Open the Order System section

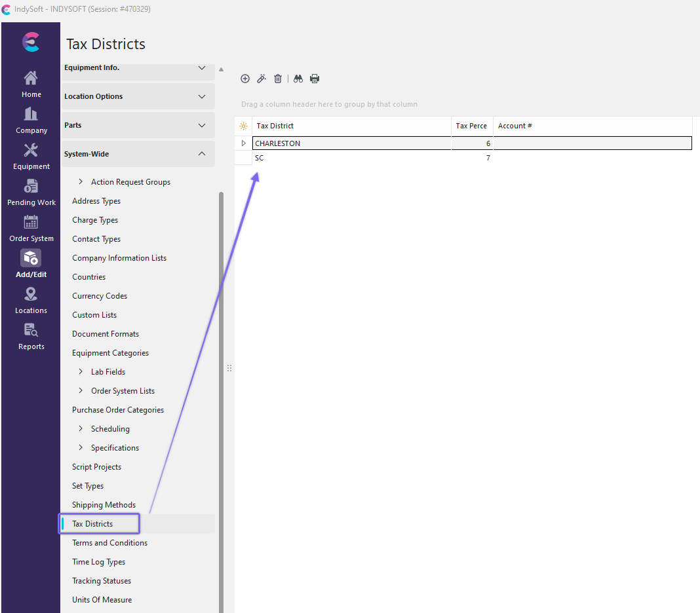[x=31, y=229]
